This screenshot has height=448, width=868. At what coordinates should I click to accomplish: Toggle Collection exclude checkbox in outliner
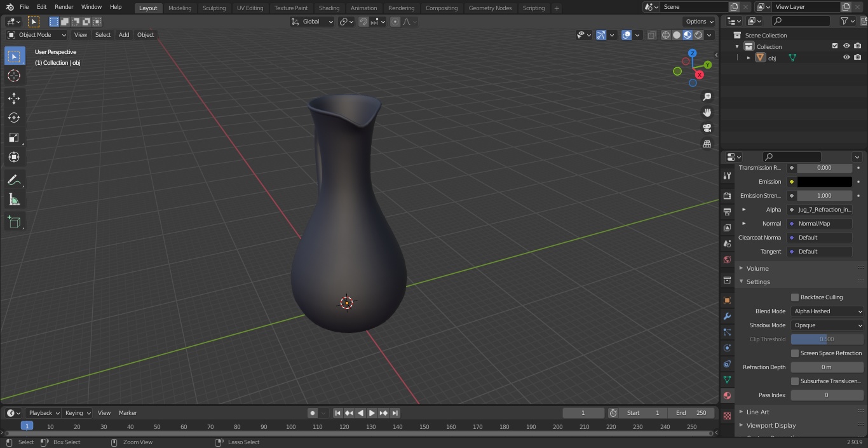coord(835,46)
